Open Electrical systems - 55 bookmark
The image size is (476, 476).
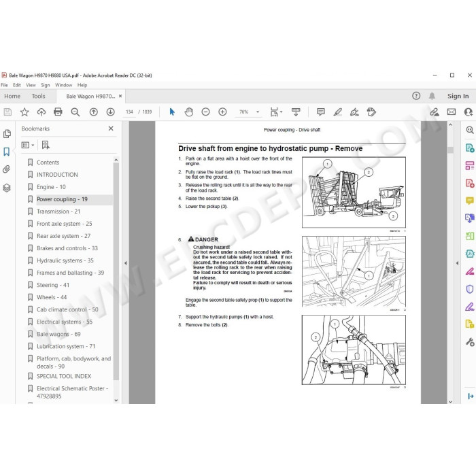pyautogui.click(x=65, y=322)
